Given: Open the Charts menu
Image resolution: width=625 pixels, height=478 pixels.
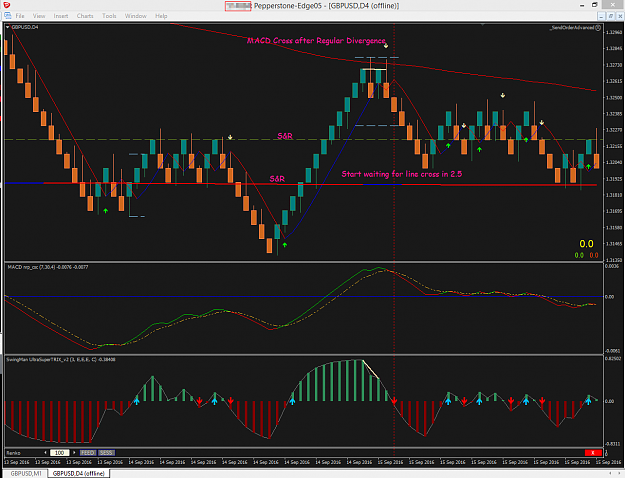Looking at the screenshot, I should pos(85,16).
